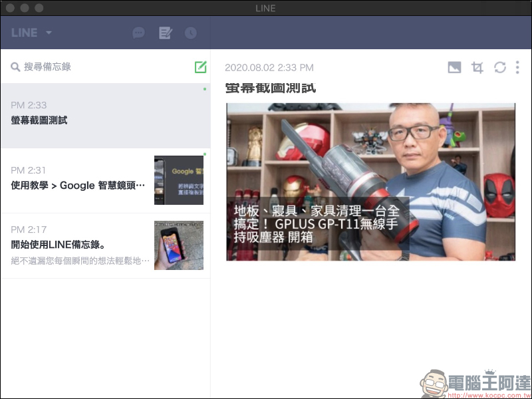Click the hand-holding-phone memo thumbnail
The width and height of the screenshot is (532, 399).
pos(179,245)
